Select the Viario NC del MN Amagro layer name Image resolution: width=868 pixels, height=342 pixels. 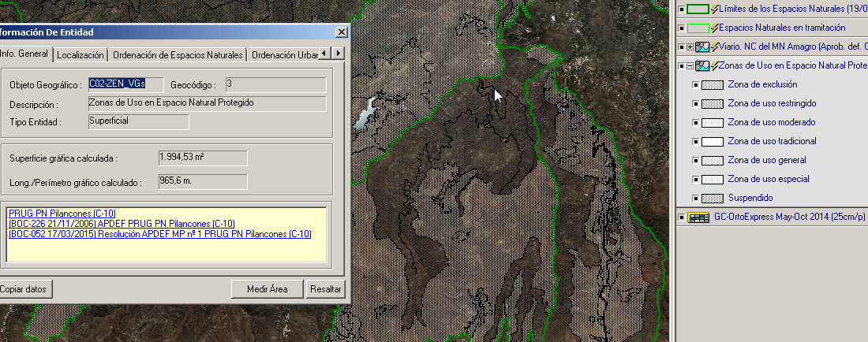pyautogui.click(x=793, y=47)
